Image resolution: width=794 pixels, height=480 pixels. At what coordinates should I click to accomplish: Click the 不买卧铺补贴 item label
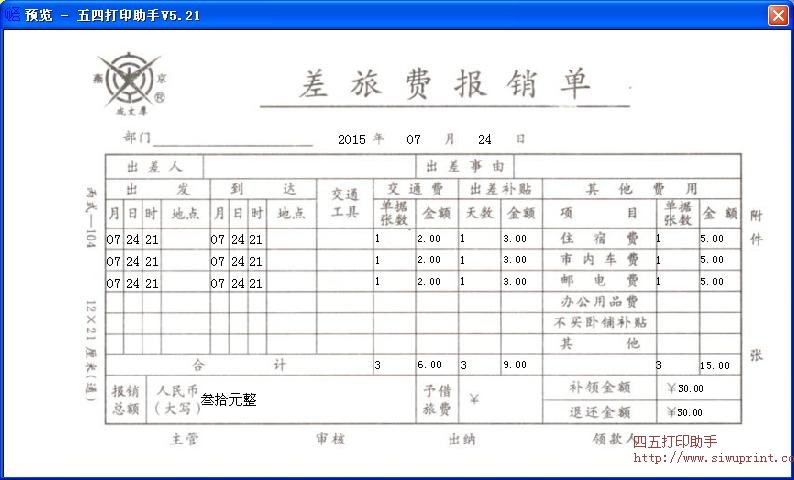click(600, 323)
